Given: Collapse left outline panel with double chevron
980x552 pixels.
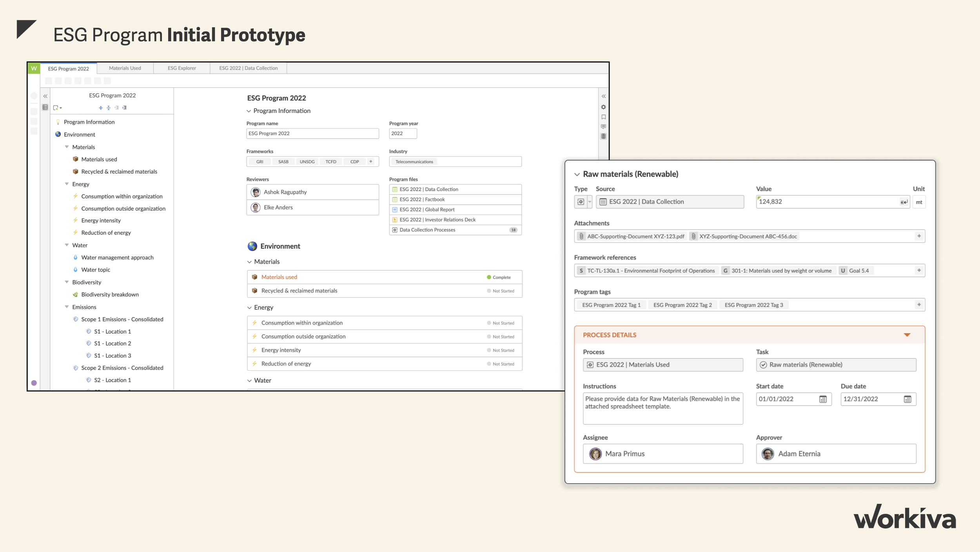Looking at the screenshot, I should point(45,96).
